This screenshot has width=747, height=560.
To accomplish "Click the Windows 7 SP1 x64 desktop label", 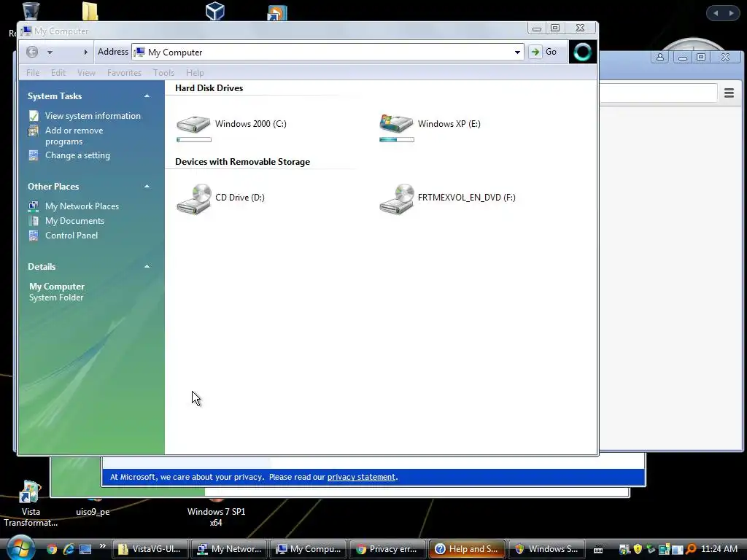I will tap(216, 517).
